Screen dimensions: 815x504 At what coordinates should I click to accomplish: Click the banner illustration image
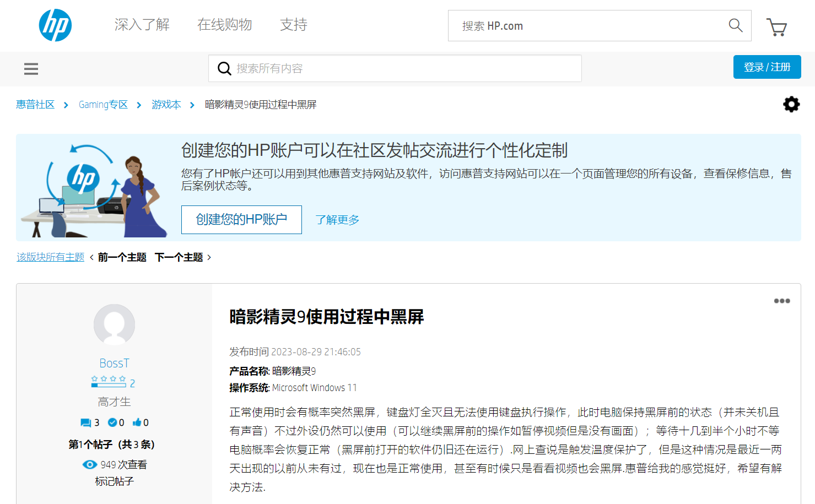tap(94, 189)
